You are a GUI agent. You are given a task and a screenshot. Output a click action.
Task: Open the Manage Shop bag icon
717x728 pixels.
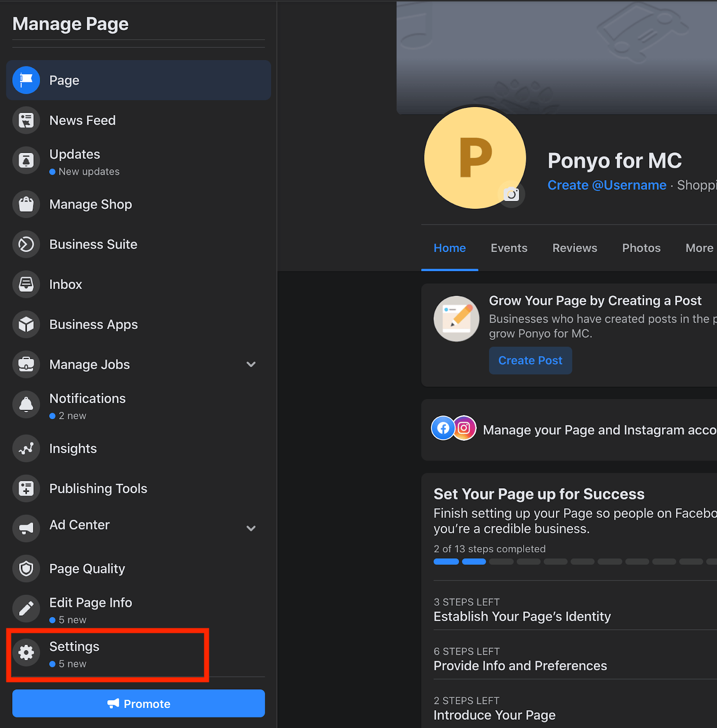[x=26, y=204]
